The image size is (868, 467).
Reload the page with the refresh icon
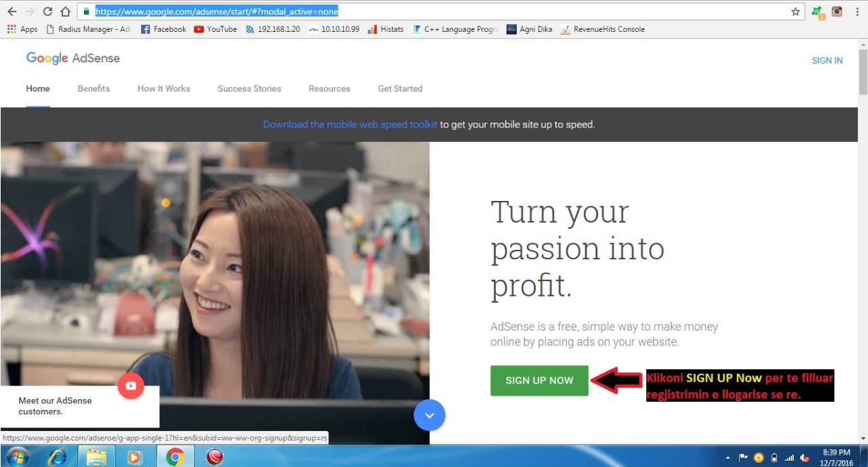(47, 12)
